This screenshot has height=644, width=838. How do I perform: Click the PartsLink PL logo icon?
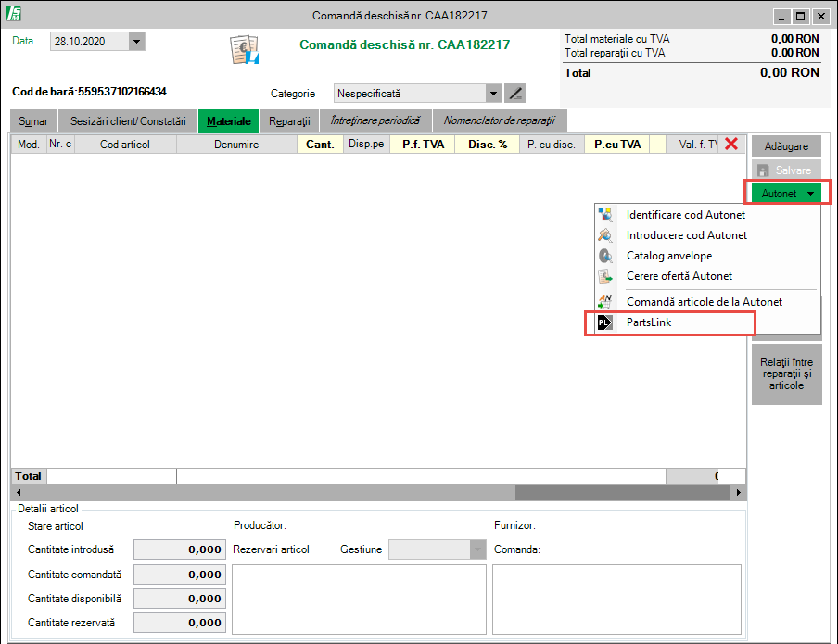point(605,322)
